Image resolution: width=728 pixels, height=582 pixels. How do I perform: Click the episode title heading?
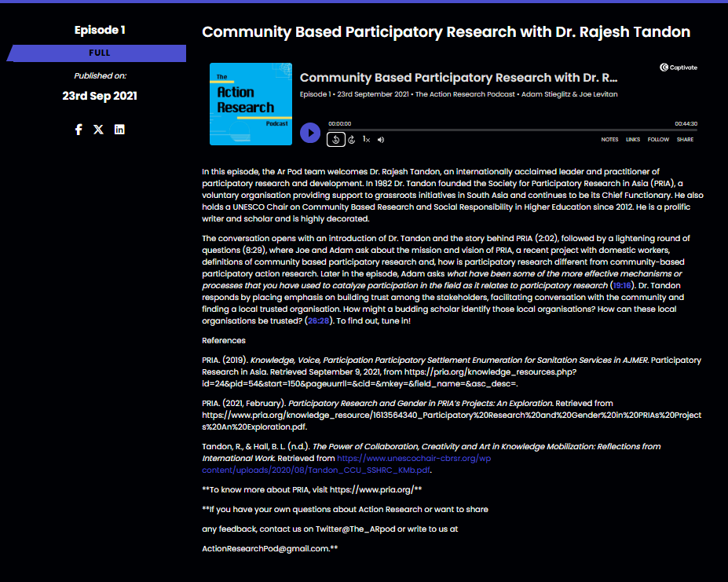click(446, 32)
